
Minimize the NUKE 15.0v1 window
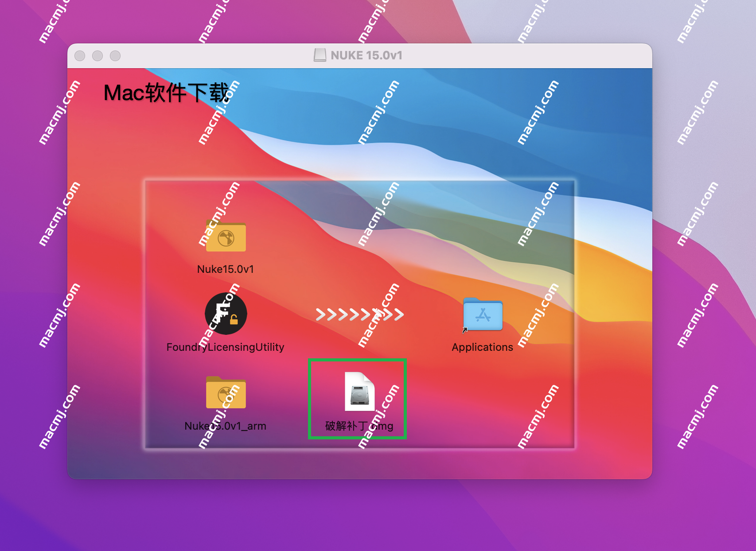coord(97,56)
